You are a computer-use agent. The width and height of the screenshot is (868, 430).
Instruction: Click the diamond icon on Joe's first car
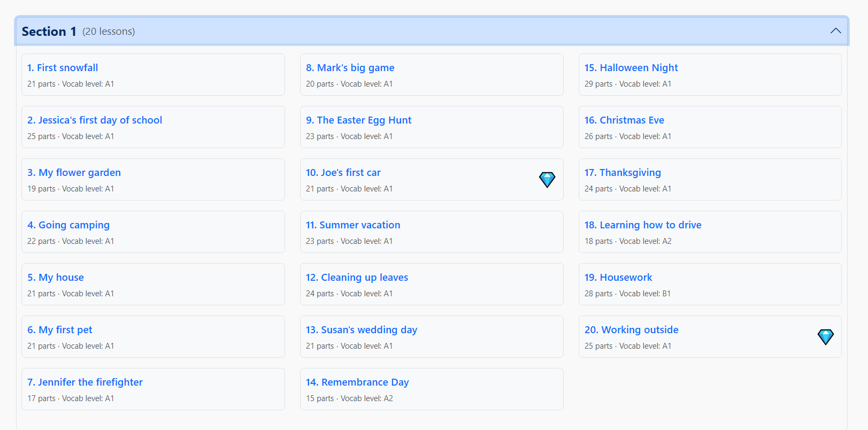(547, 180)
